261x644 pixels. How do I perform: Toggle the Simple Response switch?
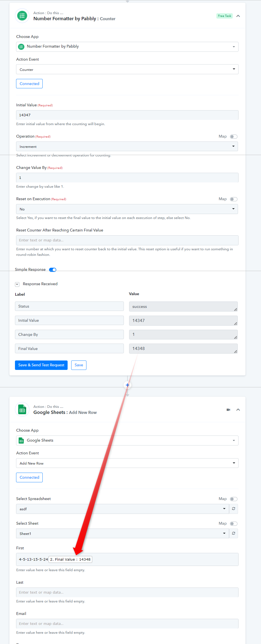pos(53,270)
